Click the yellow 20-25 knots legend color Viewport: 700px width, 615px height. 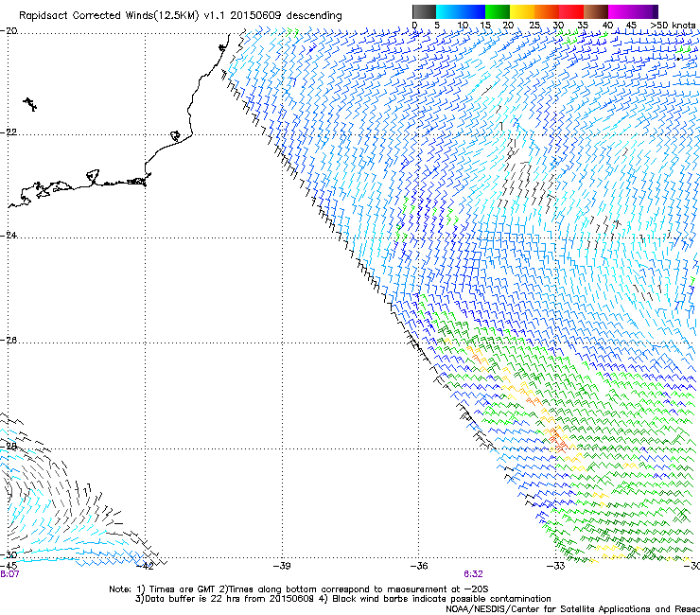[522, 11]
